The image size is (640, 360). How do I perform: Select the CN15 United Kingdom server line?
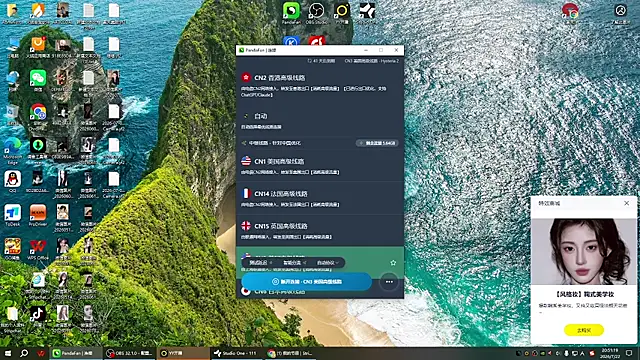(320, 231)
